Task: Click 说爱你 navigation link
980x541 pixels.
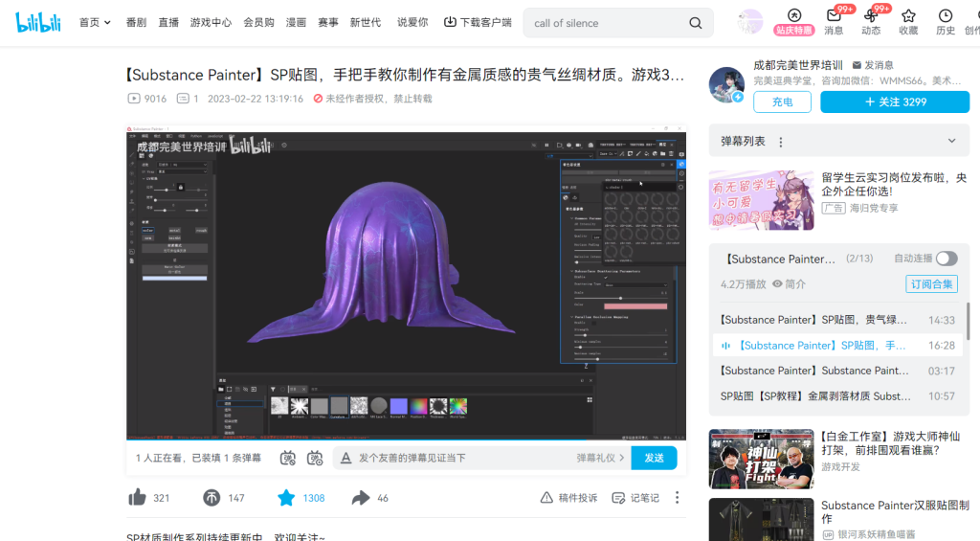Action: pos(412,23)
